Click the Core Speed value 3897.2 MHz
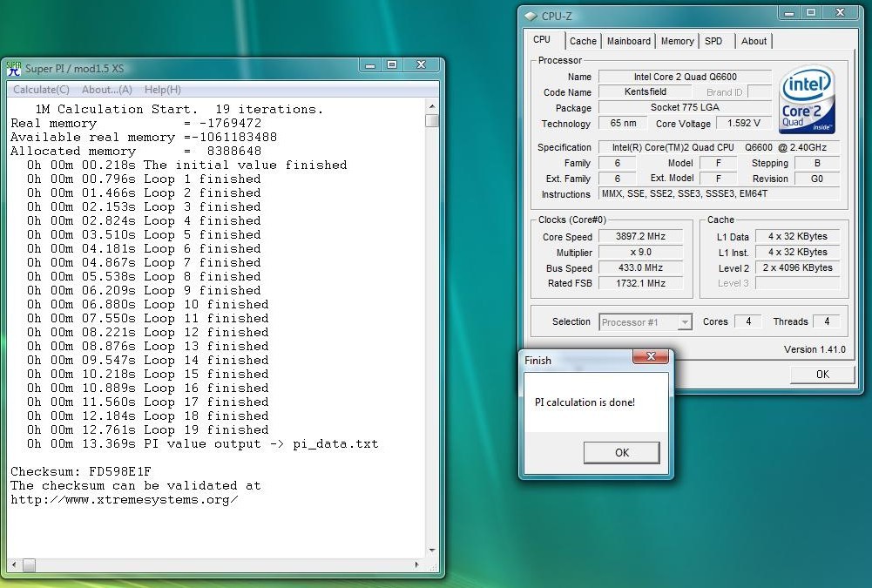 point(640,236)
